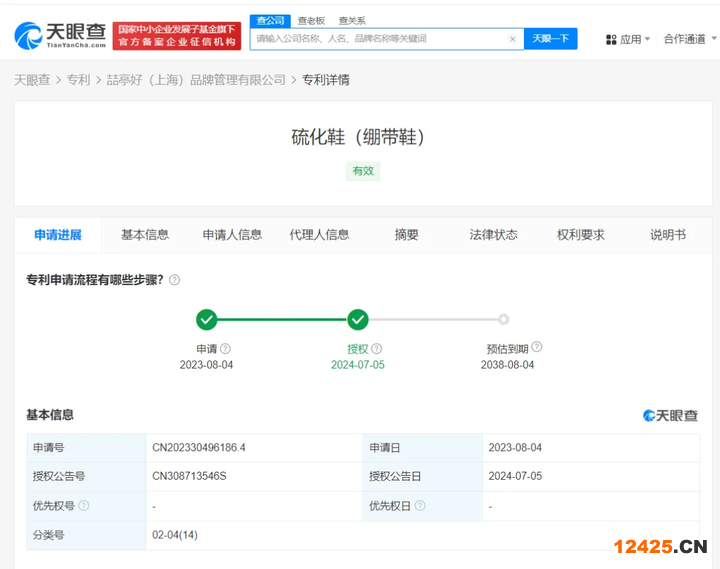Select the 查关系 search tab
Viewport: 720px width, 569px height.
coord(352,21)
